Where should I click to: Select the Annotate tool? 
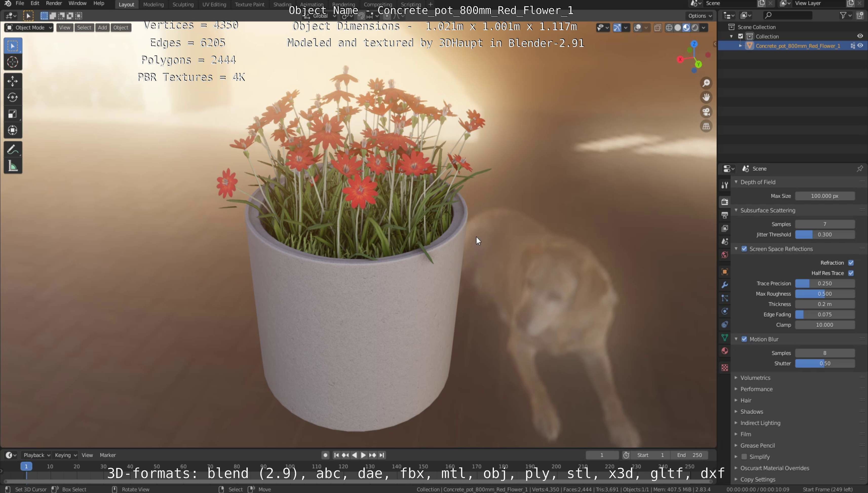click(13, 150)
